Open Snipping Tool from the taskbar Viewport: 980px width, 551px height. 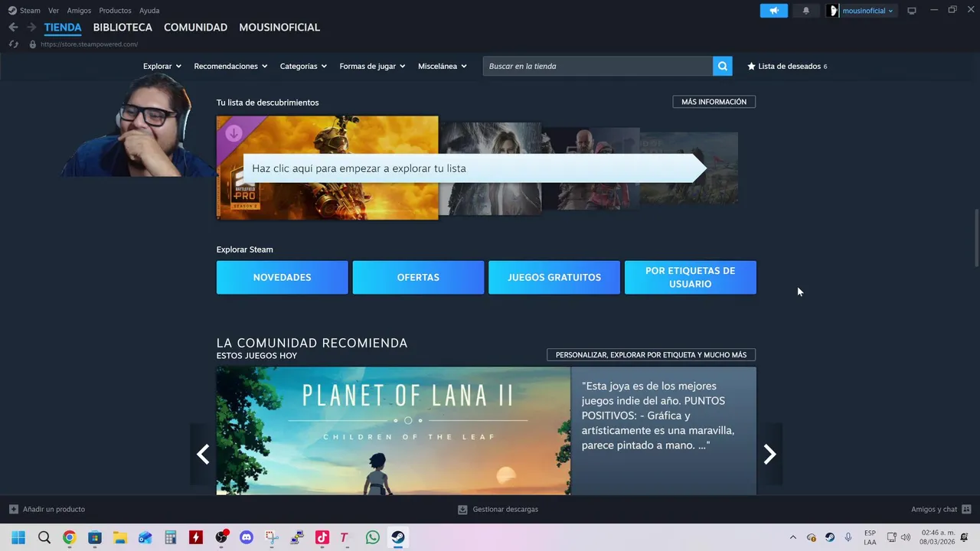(x=272, y=537)
